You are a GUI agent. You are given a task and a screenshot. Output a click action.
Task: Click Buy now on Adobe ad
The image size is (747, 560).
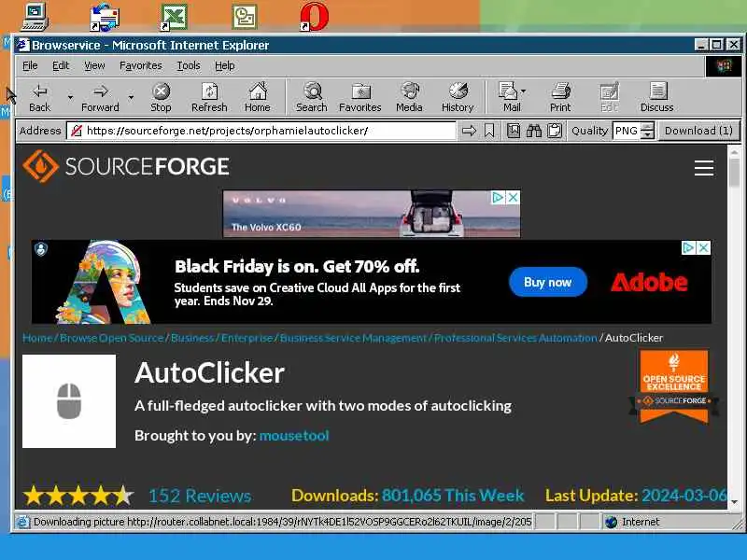tap(548, 283)
